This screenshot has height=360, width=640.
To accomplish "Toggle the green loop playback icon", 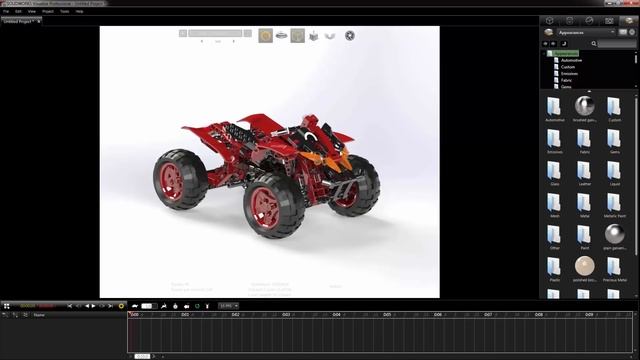I will pos(197,306).
